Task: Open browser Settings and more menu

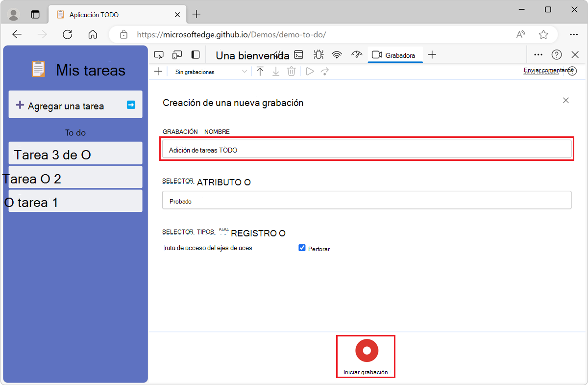Action: tap(574, 34)
